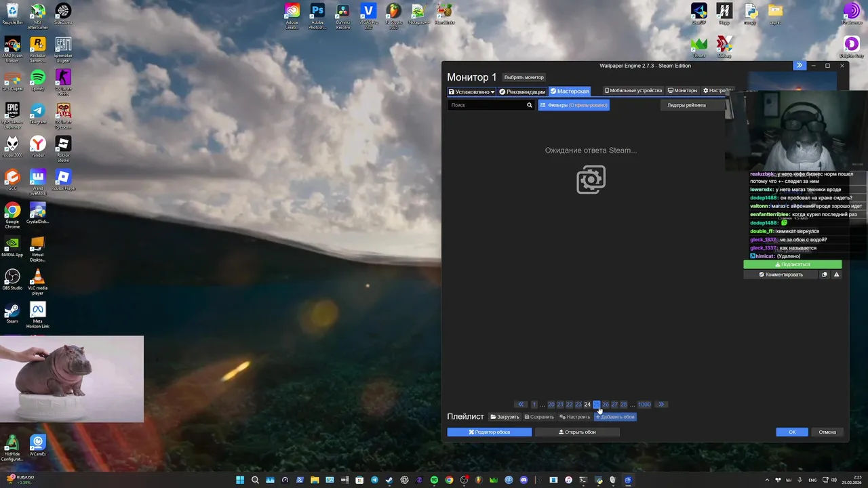The height and width of the screenshot is (488, 868).
Task: Open Rockstar Games launcher icon
Action: click(38, 49)
